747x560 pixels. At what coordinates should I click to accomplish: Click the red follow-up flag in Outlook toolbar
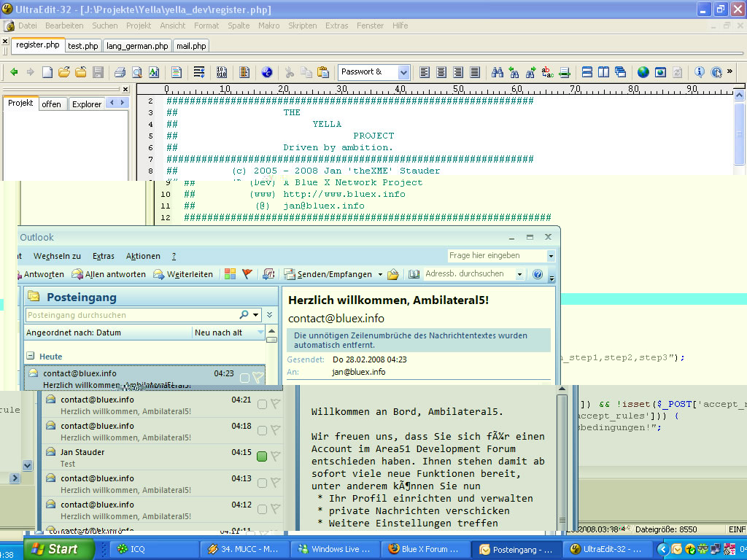click(x=247, y=274)
